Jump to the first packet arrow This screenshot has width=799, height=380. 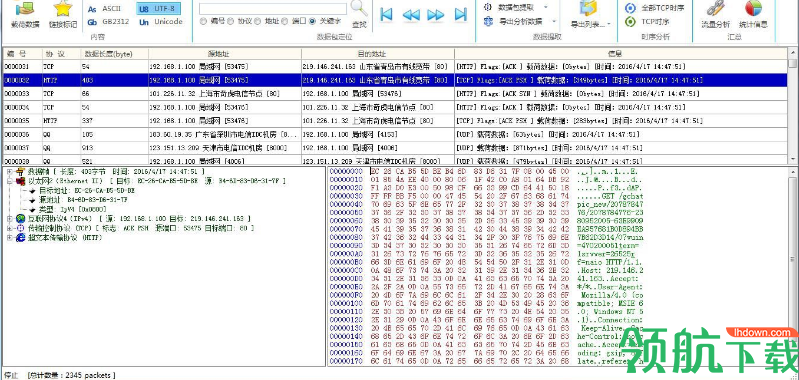[387, 14]
